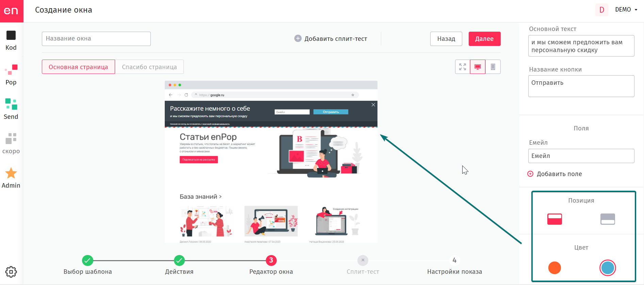This screenshot has height=285, width=644.
Task: Open settings gear in sidebar
Action: coord(11,272)
